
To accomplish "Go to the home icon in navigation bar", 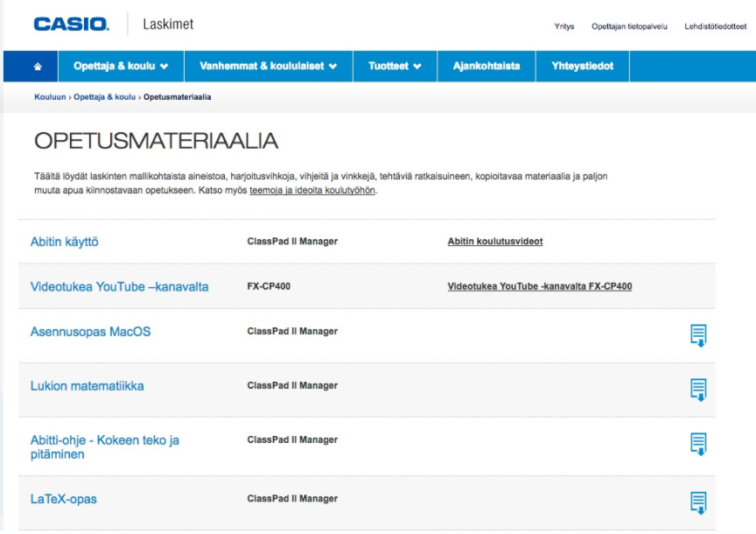I will [x=38, y=67].
